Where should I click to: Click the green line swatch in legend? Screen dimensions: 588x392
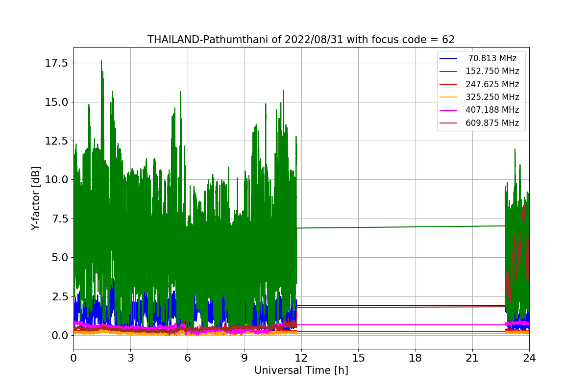click(448, 71)
